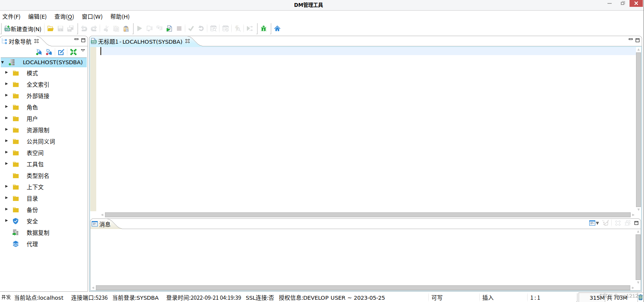The height and width of the screenshot is (302, 644).
Task: Click the save-all disks icon
Action: point(70,28)
